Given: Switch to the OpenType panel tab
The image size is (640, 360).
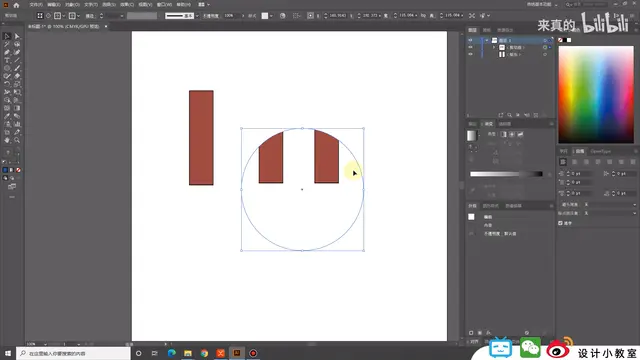Looking at the screenshot, I should [x=600, y=151].
